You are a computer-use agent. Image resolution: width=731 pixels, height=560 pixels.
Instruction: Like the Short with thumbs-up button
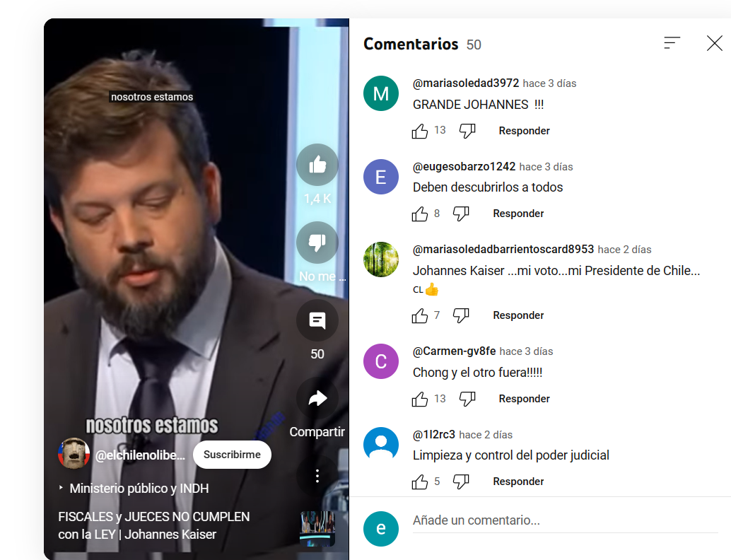pyautogui.click(x=317, y=165)
